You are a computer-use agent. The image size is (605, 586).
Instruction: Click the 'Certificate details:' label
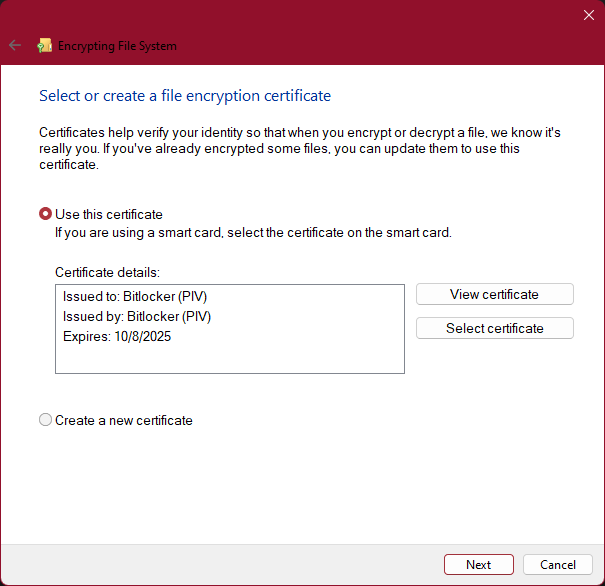tap(107, 272)
